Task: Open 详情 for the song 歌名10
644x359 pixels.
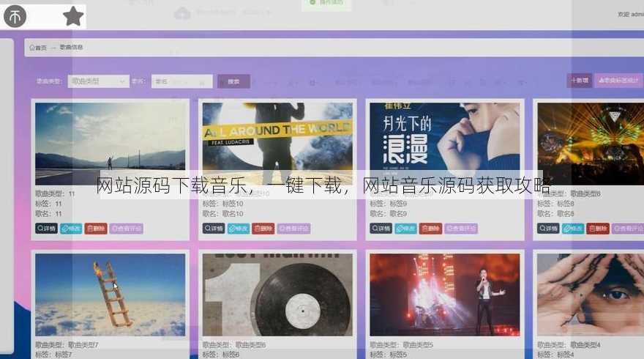Action: 214,229
